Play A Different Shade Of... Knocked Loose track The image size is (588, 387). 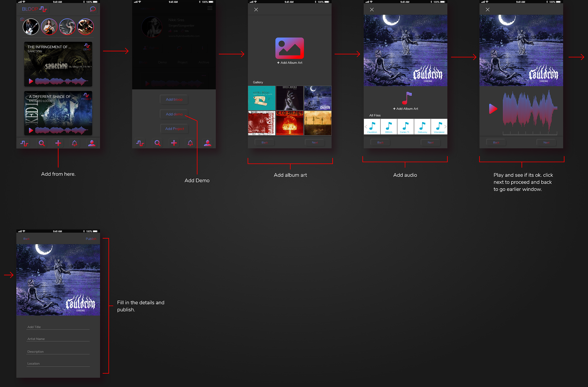pos(31,130)
